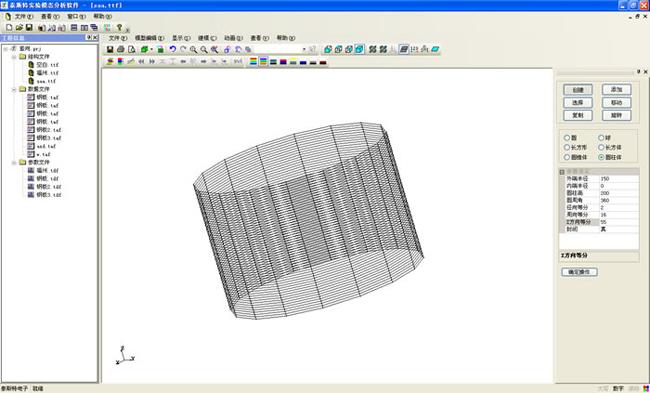Select the 长方形 (rectangle) radio button
650x393 pixels.
pyautogui.click(x=567, y=147)
